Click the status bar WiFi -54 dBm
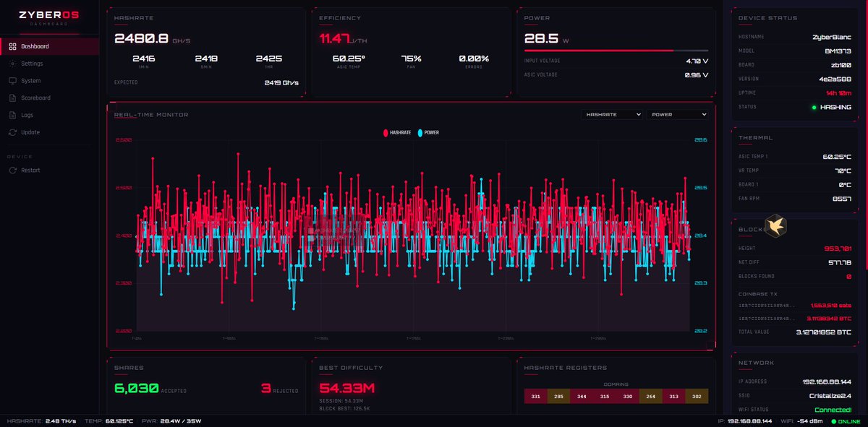The image size is (868, 427). point(810,421)
